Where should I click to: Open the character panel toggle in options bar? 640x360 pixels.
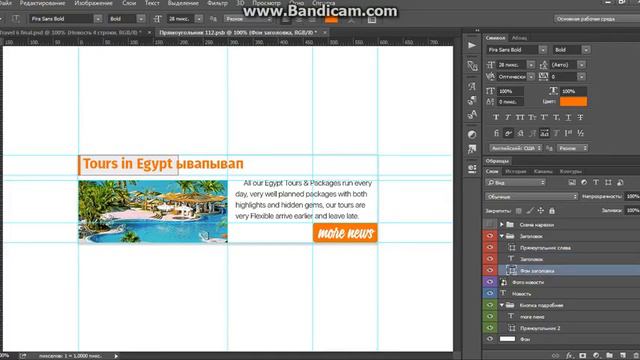click(x=372, y=19)
